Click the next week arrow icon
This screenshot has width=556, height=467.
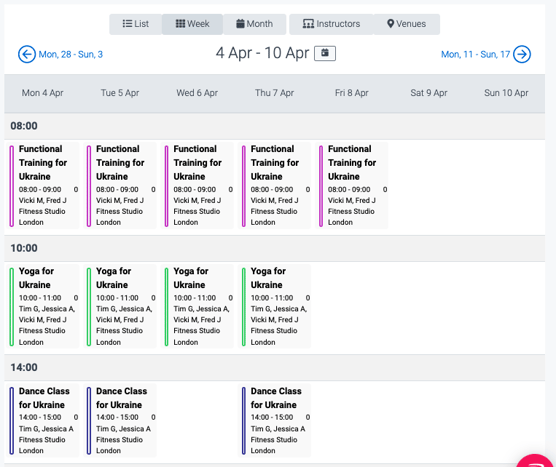coord(522,54)
